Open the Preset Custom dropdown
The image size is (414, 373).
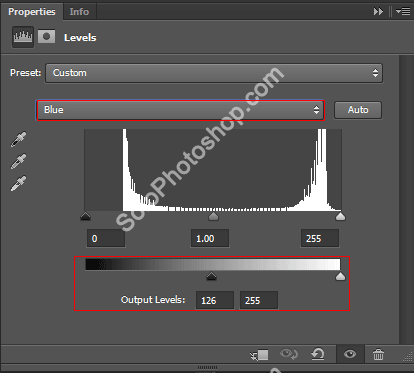[214, 73]
